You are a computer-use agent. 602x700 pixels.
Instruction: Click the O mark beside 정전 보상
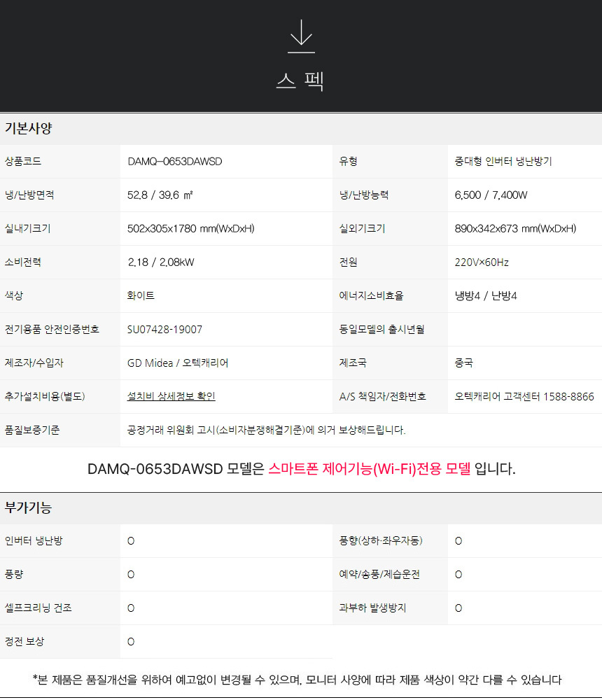[131, 642]
